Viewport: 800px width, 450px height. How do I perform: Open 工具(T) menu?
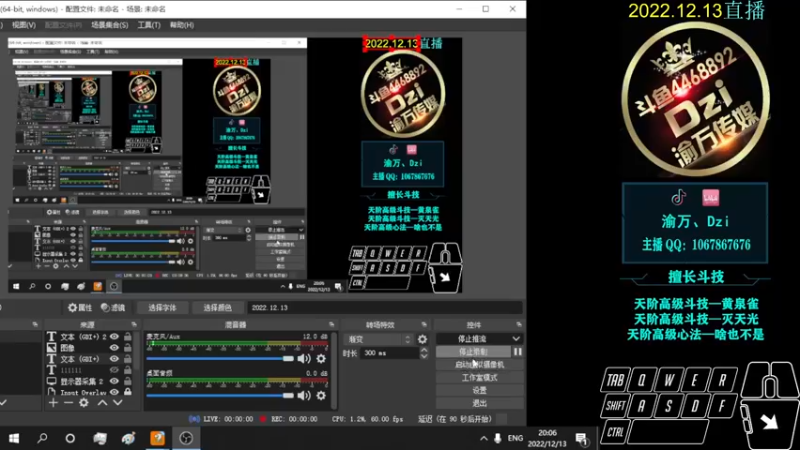pyautogui.click(x=148, y=24)
